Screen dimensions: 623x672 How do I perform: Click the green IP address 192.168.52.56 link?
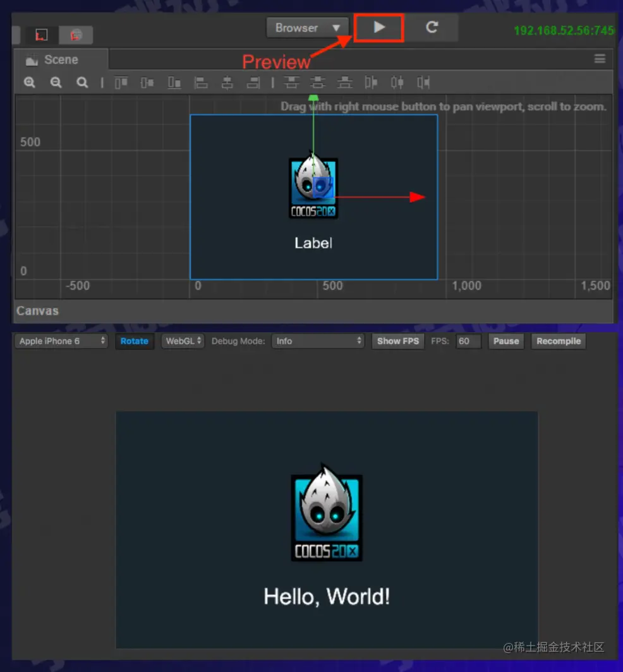pyautogui.click(x=564, y=30)
